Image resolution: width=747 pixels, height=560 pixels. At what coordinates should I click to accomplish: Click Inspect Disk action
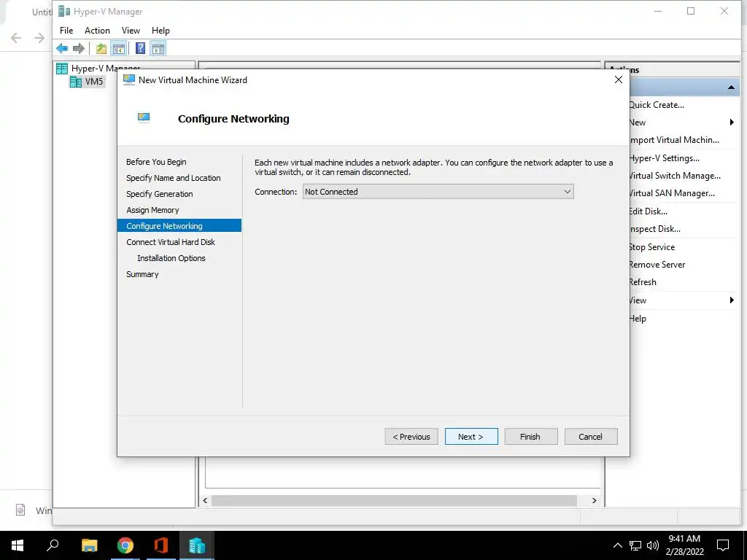point(654,229)
